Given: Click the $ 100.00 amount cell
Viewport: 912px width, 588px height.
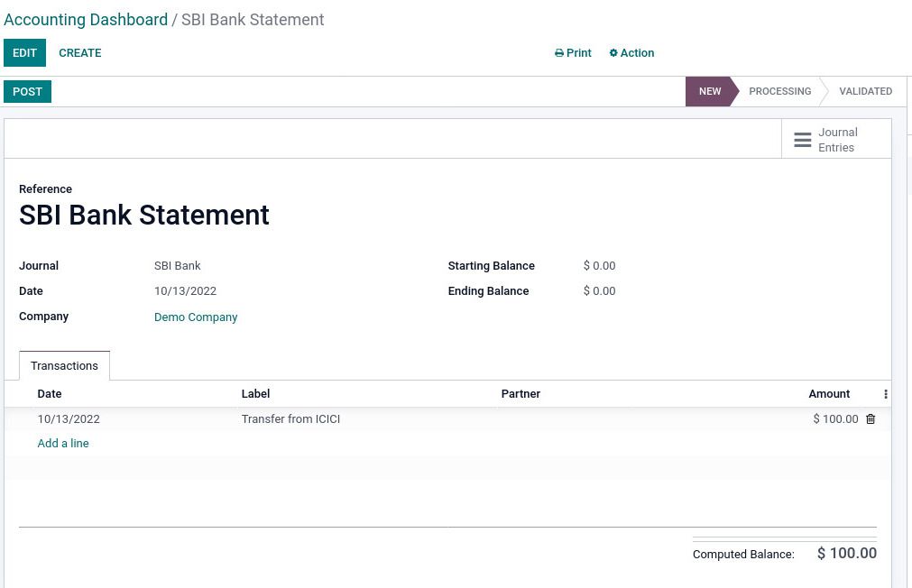Looking at the screenshot, I should click(835, 419).
